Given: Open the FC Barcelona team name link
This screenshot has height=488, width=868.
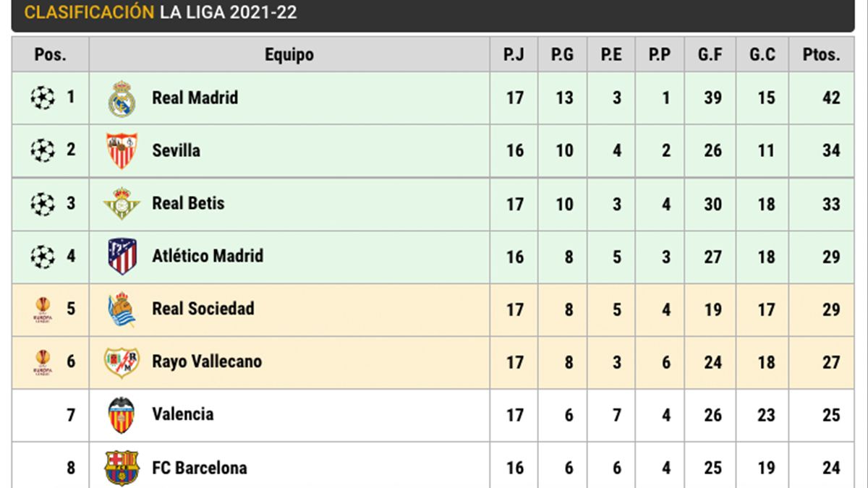Looking at the screenshot, I should tap(199, 468).
